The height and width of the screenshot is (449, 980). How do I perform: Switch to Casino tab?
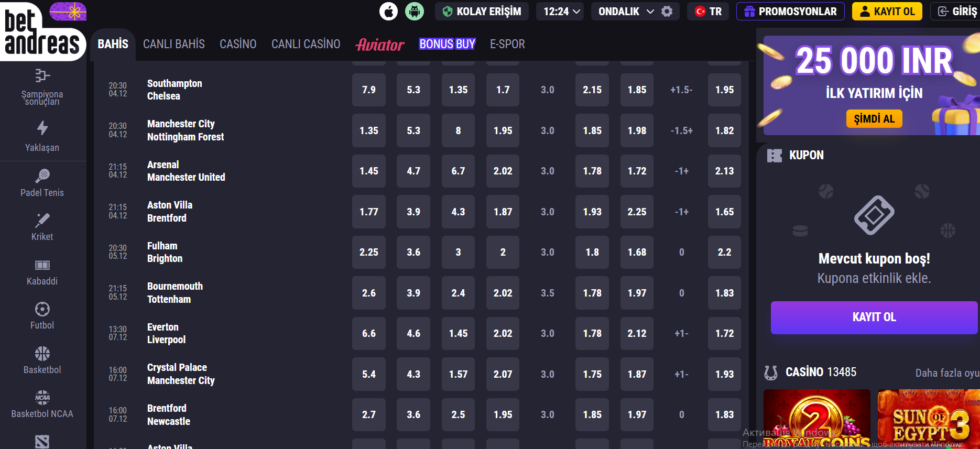238,44
